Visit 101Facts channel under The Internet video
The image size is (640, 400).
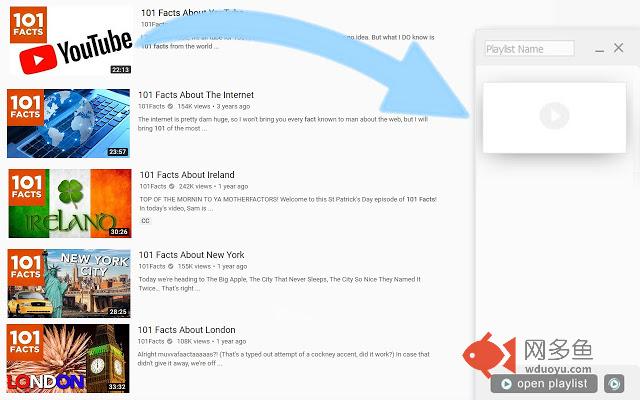click(151, 106)
